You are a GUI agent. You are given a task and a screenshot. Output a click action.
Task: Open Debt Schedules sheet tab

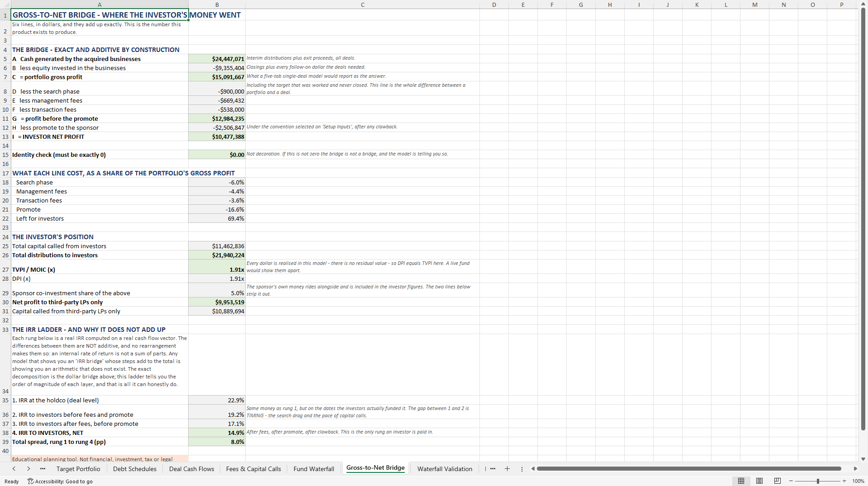[135, 469]
